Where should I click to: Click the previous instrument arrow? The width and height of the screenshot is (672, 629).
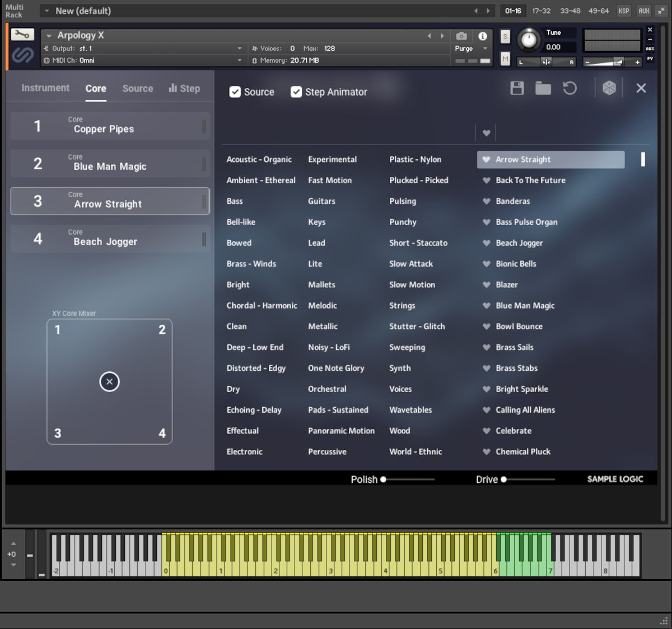[x=430, y=36]
